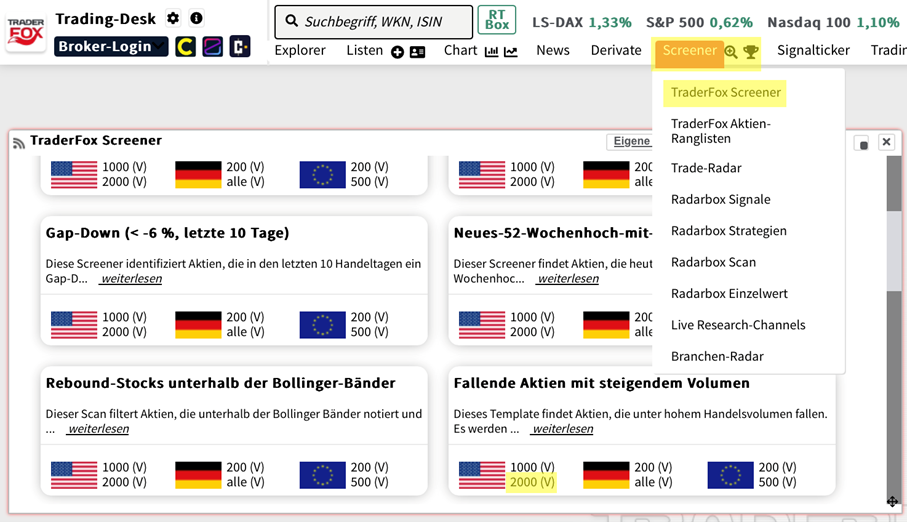Expand the Broker-Login dropdown
Viewport: 907px width, 522px height.
pos(111,46)
